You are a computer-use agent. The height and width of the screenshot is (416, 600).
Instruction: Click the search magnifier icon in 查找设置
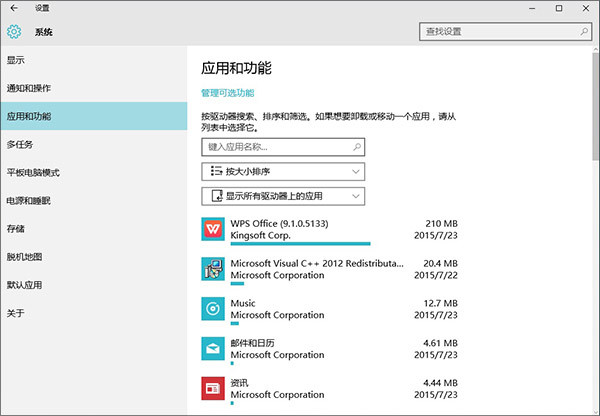(579, 32)
